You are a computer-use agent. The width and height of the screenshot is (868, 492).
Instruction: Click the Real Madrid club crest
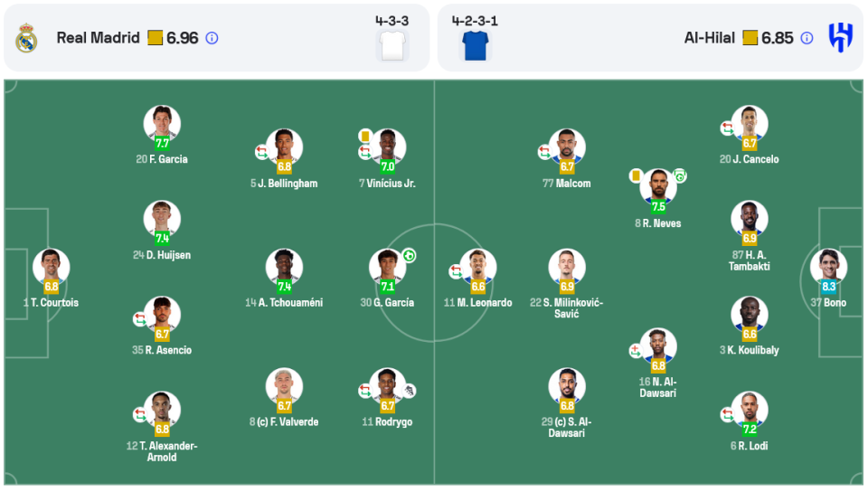pos(26,38)
